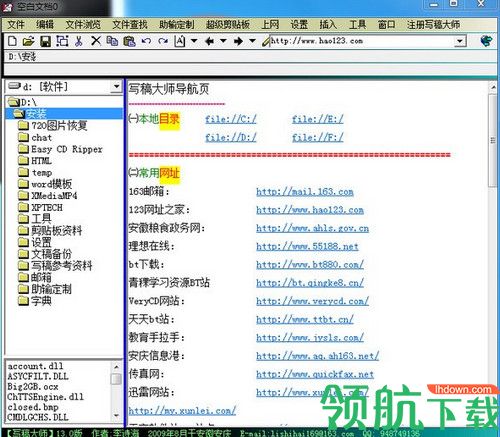Delete using the X toolbar icon
The image size is (500, 437).
coord(96,41)
